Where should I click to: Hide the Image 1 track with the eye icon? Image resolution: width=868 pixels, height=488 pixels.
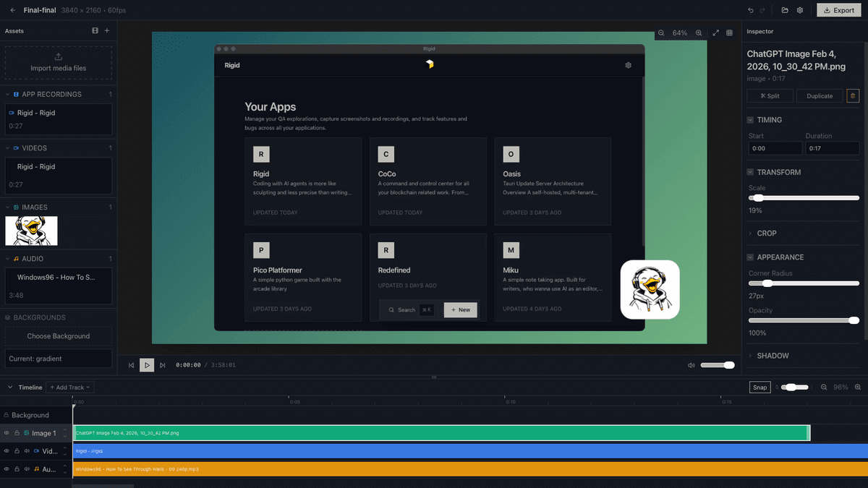point(7,433)
